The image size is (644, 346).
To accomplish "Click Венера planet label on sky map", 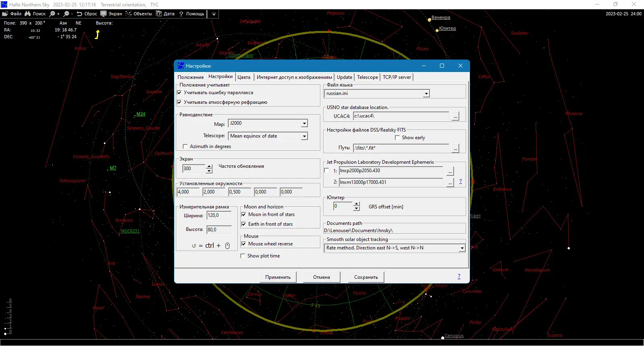I will click(441, 18).
